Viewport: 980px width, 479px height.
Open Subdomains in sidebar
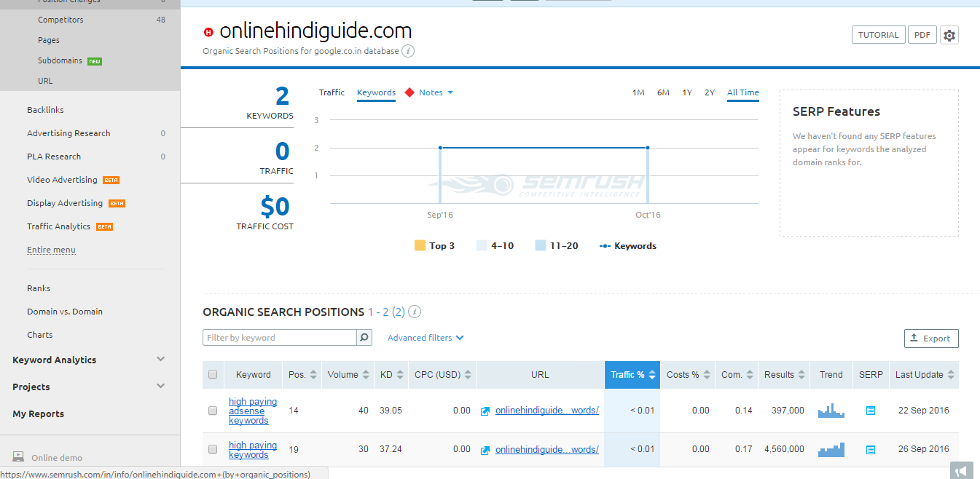[60, 60]
